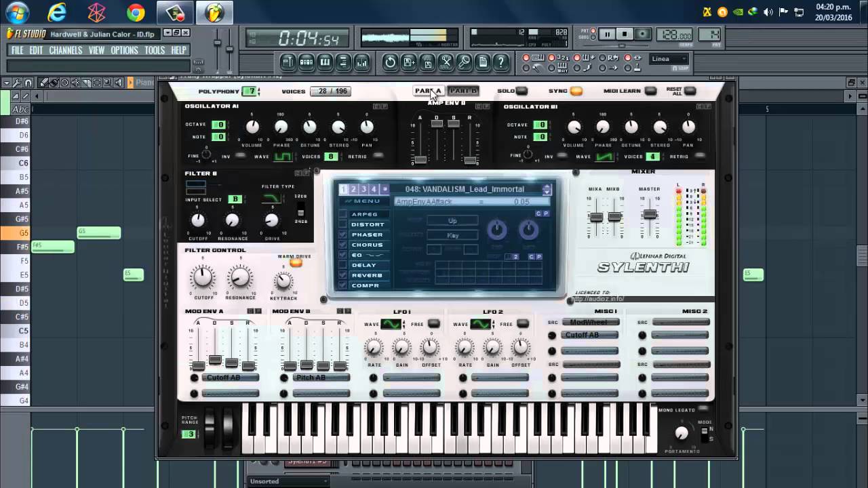The image size is (868, 488).
Task: Open the browser toolbar button
Action: coord(343,62)
